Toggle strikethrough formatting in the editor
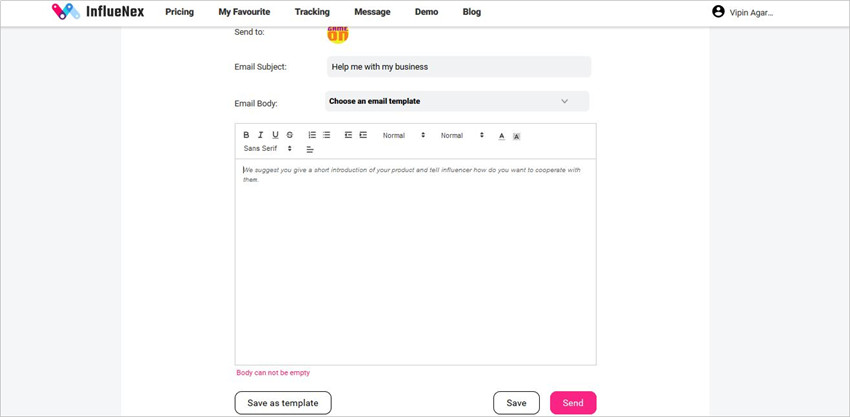 (x=289, y=135)
